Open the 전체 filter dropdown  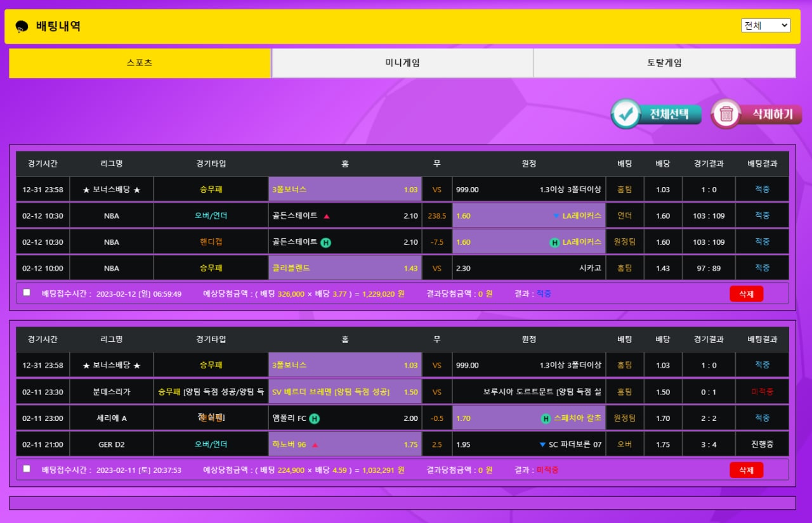pos(765,25)
